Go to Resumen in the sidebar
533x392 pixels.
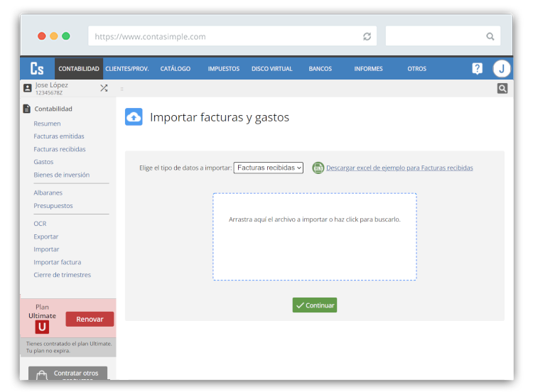(47, 124)
